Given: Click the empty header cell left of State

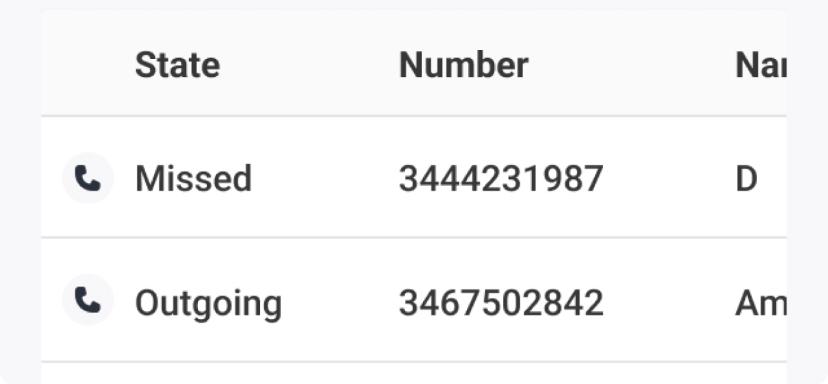Looking at the screenshot, I should point(88,63).
